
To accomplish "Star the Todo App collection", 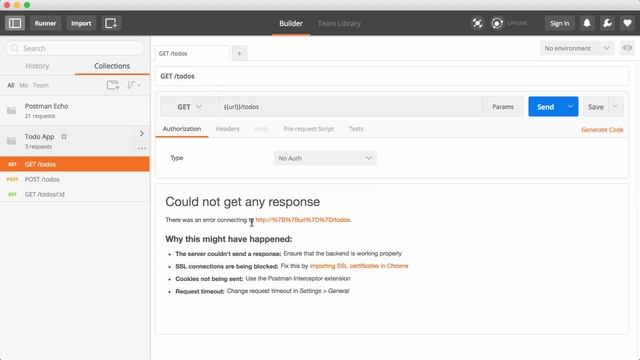I will pos(64,137).
